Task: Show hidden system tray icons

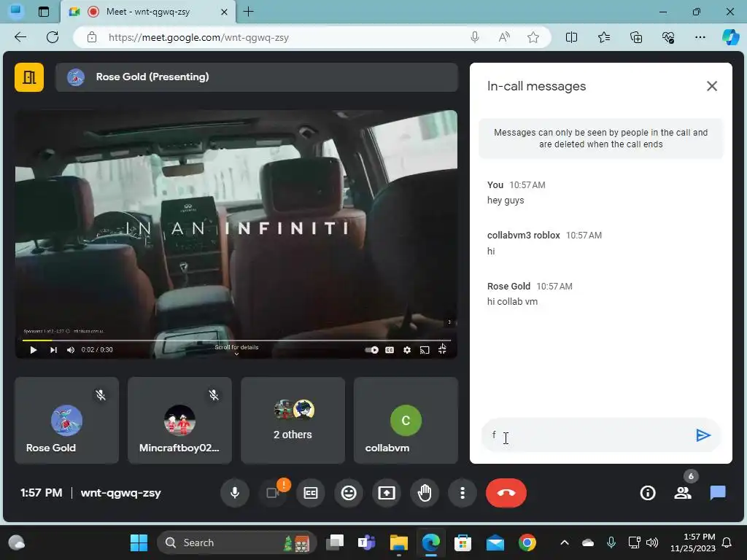Action: (564, 542)
